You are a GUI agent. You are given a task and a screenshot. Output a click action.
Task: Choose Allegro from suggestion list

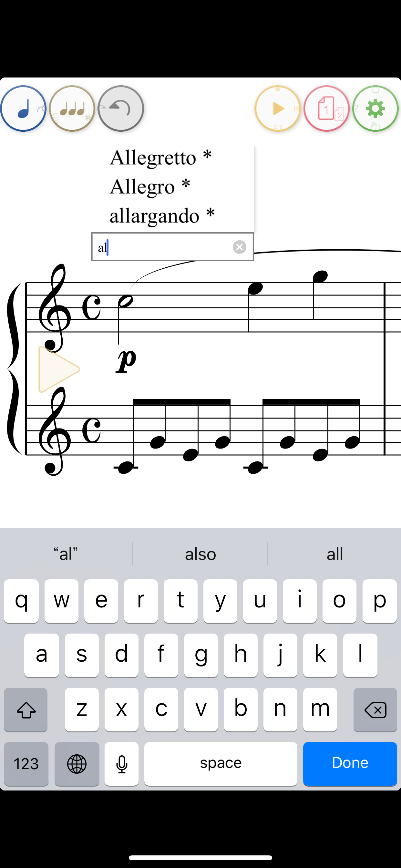pyautogui.click(x=172, y=188)
